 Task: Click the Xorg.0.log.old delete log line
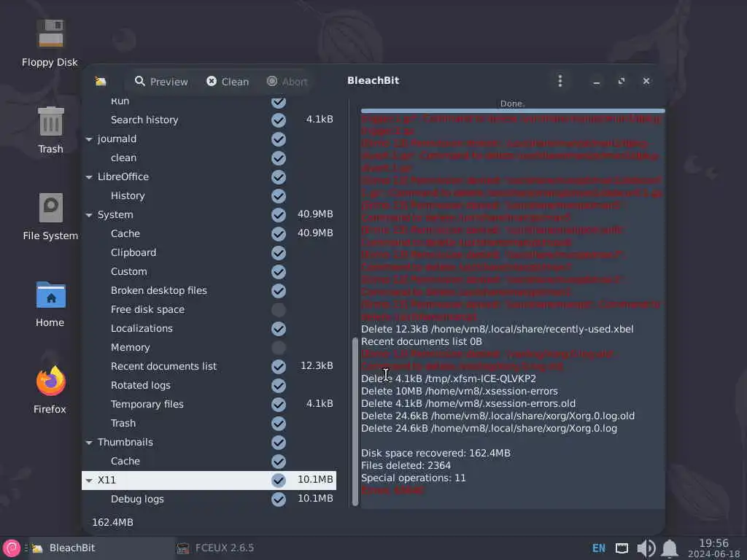click(498, 416)
